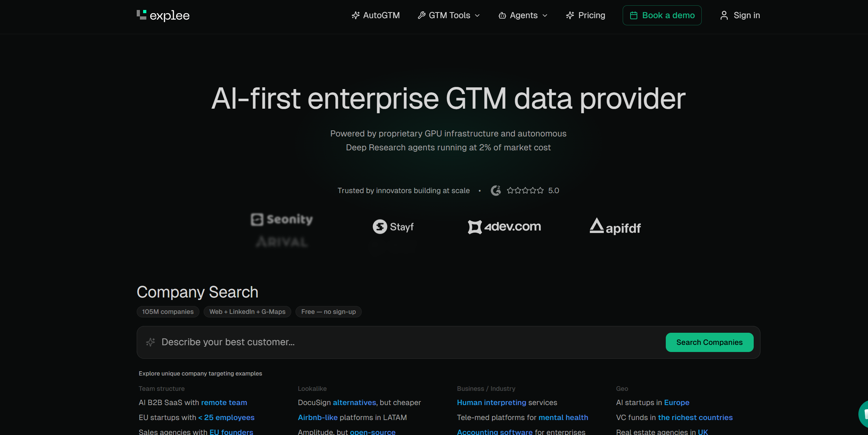The width and height of the screenshot is (868, 435).
Task: Click the Geo column label
Action: [622, 389]
